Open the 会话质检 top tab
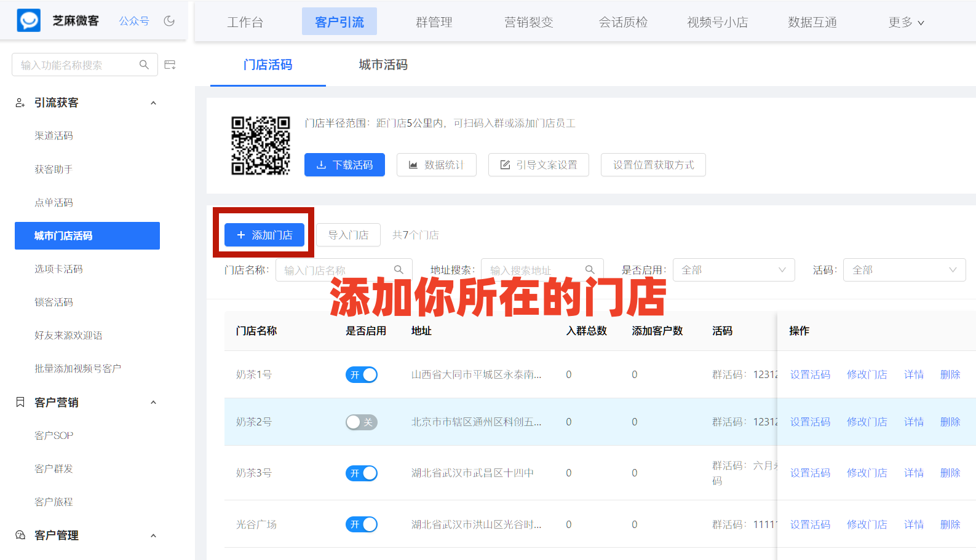Screen dimensions: 976x560 point(624,22)
